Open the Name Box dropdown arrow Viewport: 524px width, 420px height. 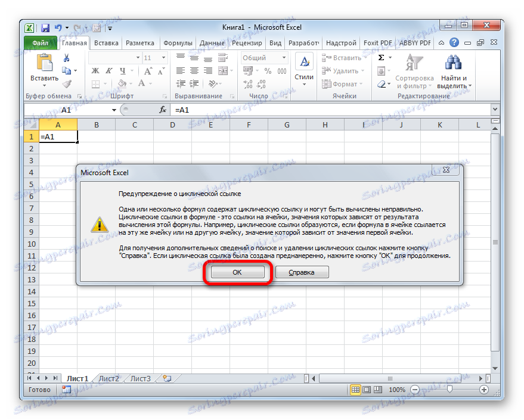(x=114, y=110)
